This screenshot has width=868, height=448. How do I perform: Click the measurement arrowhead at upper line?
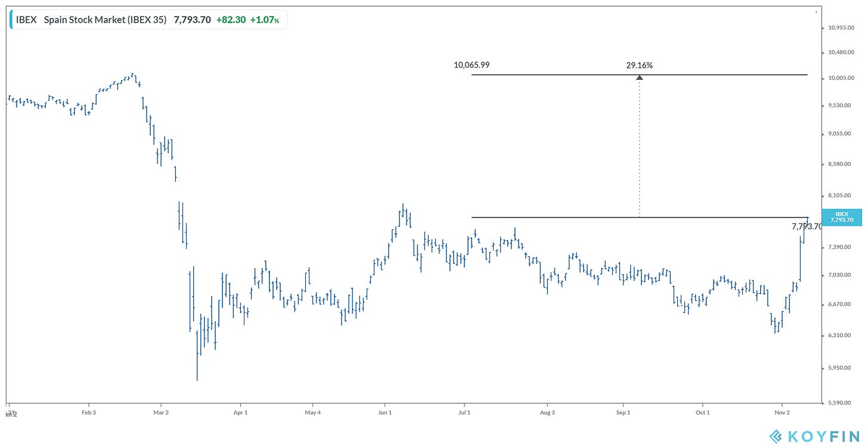coord(640,77)
